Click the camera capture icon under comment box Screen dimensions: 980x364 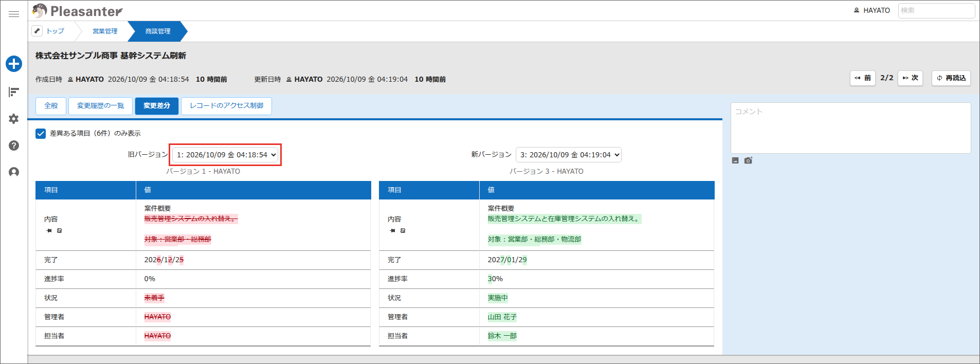[x=748, y=160]
